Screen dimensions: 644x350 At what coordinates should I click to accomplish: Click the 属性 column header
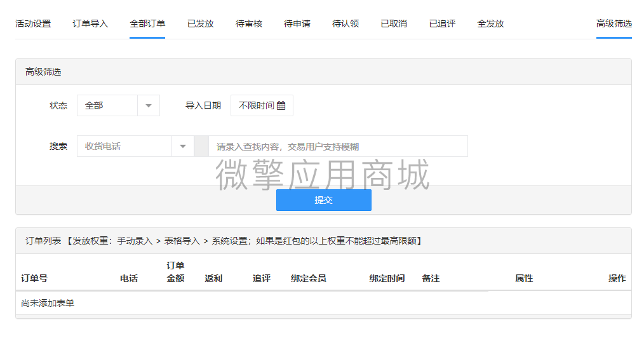(x=524, y=278)
